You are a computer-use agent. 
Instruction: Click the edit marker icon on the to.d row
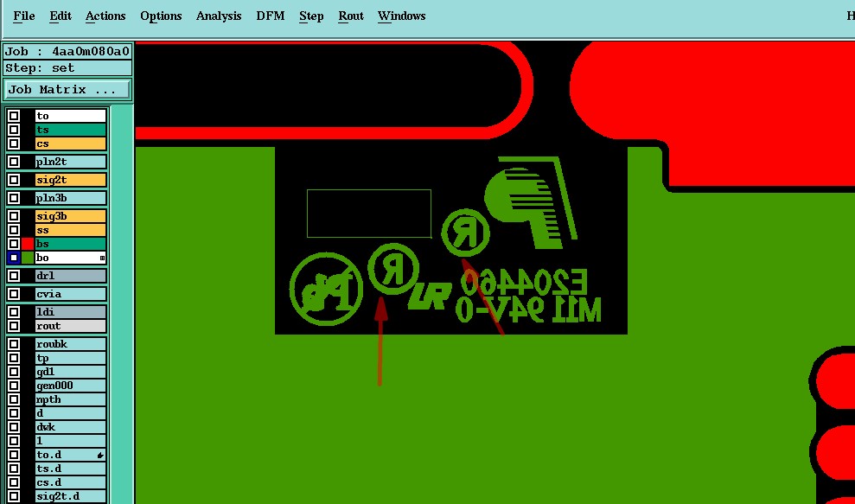pos(100,455)
